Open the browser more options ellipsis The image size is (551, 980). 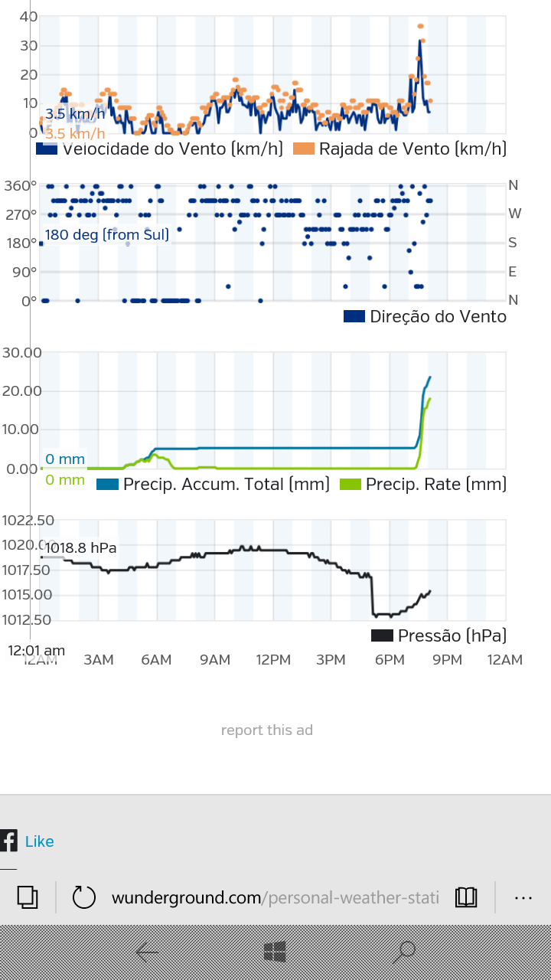pos(523,897)
